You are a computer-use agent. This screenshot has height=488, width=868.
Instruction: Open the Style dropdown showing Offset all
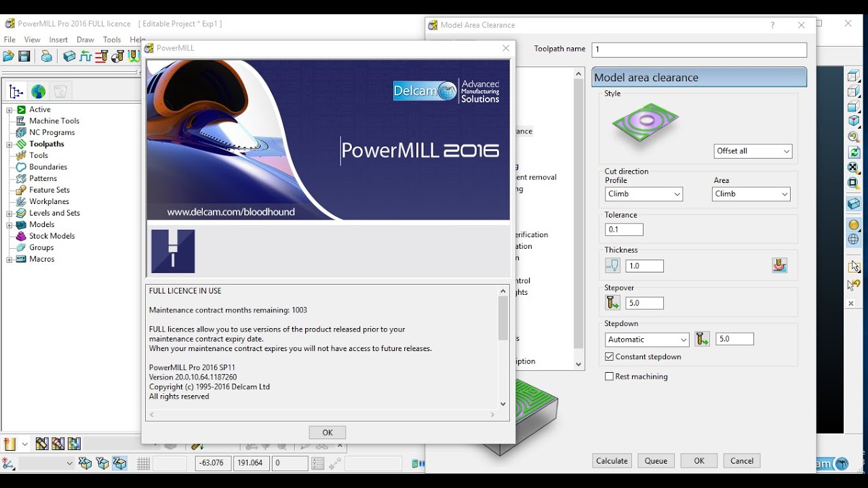(x=753, y=151)
